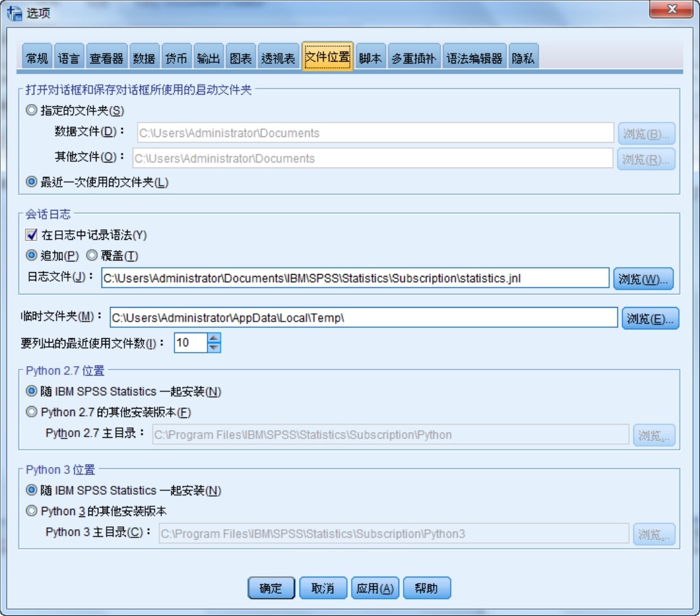Click 浏览 for Python 3 directory
This screenshot has height=616, width=700.
(x=654, y=534)
